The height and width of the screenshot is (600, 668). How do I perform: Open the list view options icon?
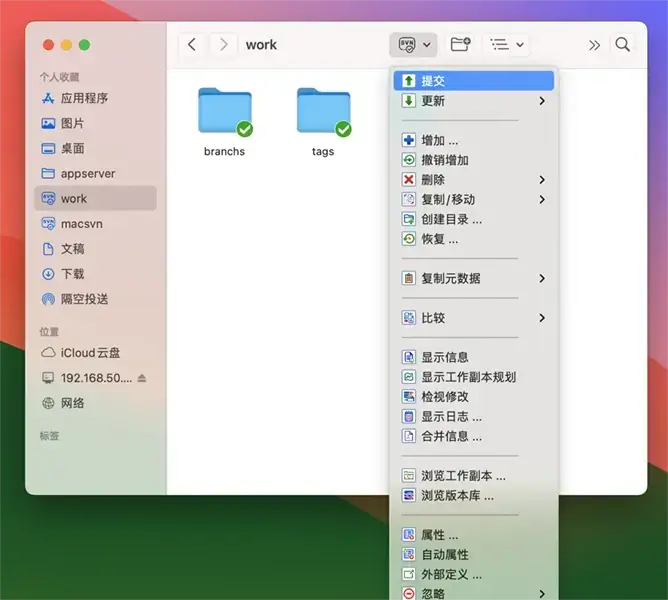point(499,44)
